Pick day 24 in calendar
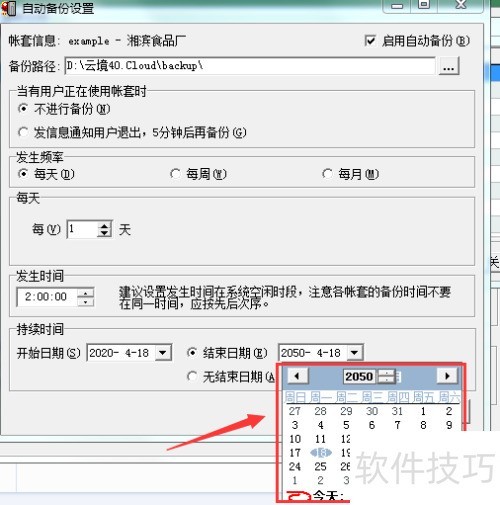Screen dimensions: 500x505 295,467
